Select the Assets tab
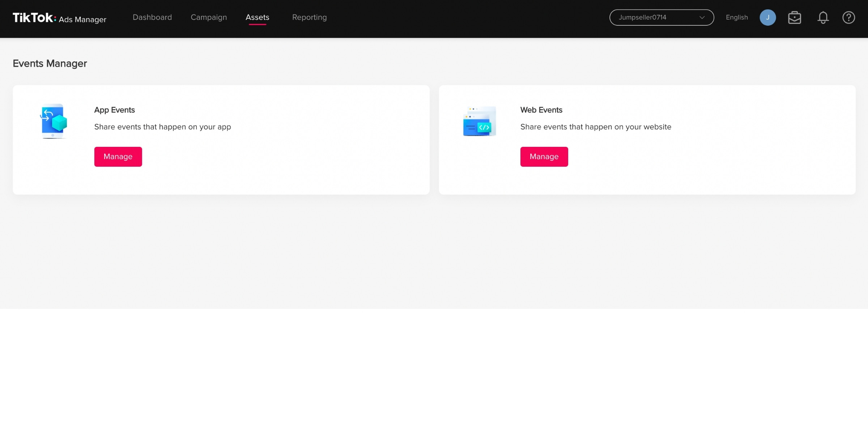 pyautogui.click(x=258, y=17)
